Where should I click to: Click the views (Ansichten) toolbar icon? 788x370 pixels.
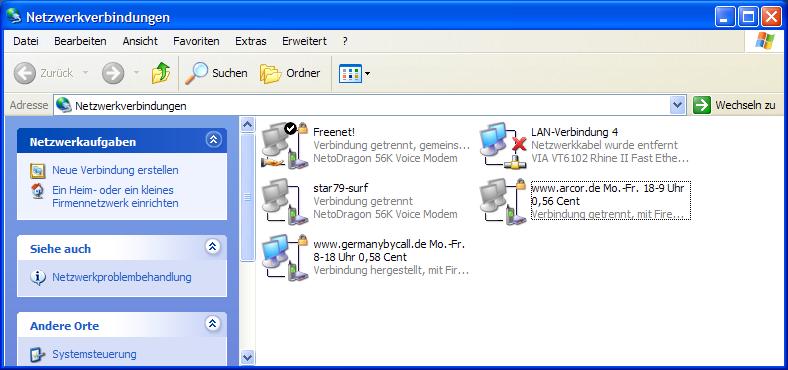350,73
